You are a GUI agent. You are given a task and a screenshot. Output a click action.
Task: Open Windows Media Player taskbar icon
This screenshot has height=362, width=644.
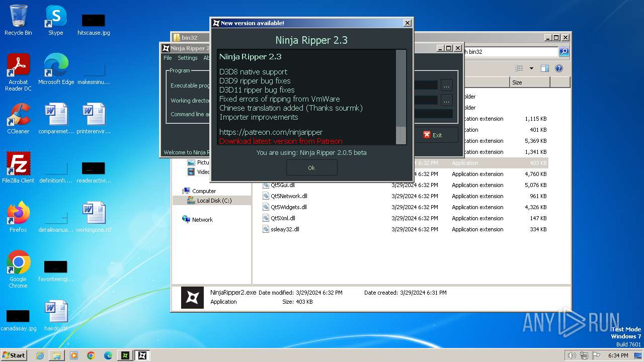(x=74, y=355)
